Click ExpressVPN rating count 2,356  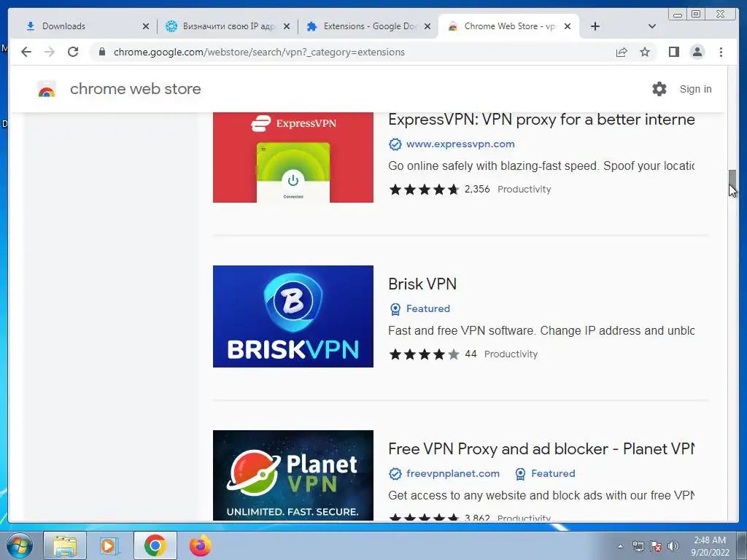[477, 189]
